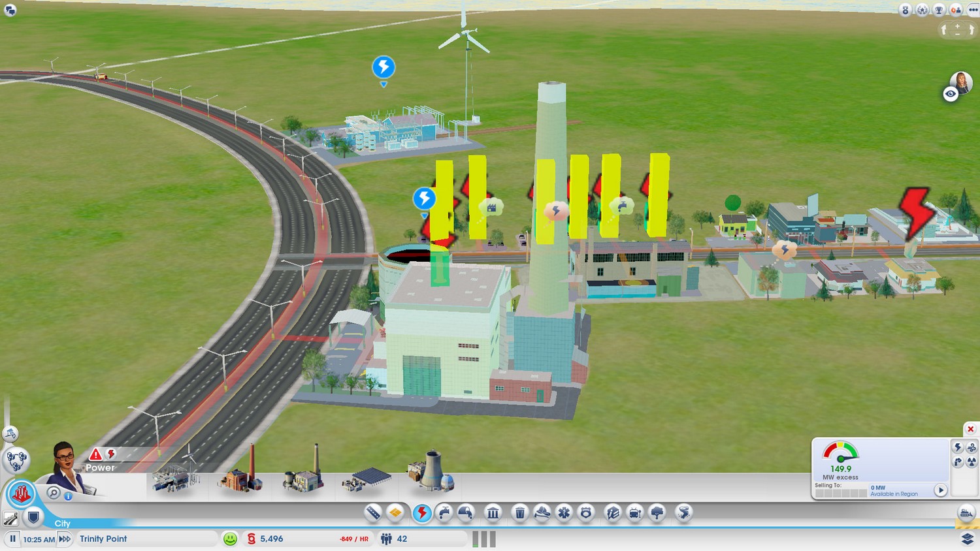Image resolution: width=980 pixels, height=551 pixels.
Task: Click the player avatar portrait at right
Action: pos(962,82)
